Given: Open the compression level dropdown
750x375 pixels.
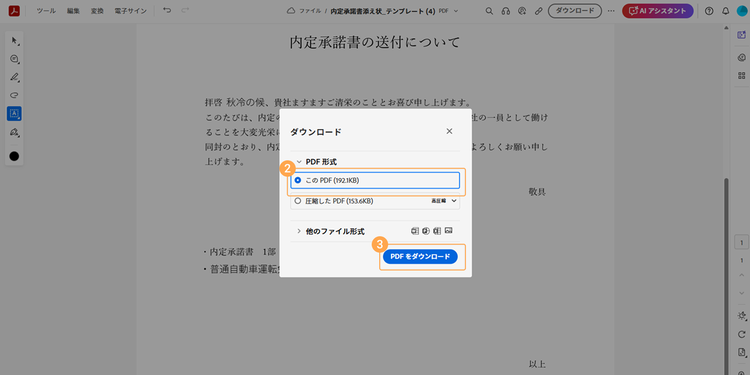Looking at the screenshot, I should (444, 201).
